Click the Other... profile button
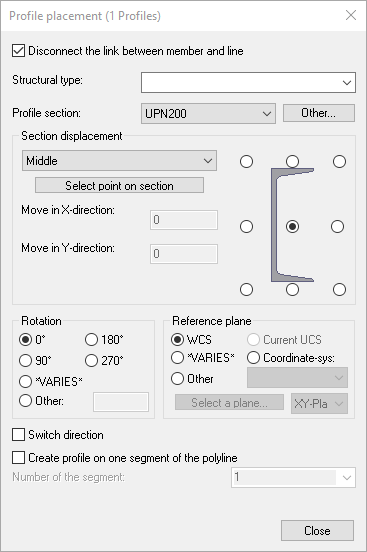The image size is (367, 552). [319, 113]
